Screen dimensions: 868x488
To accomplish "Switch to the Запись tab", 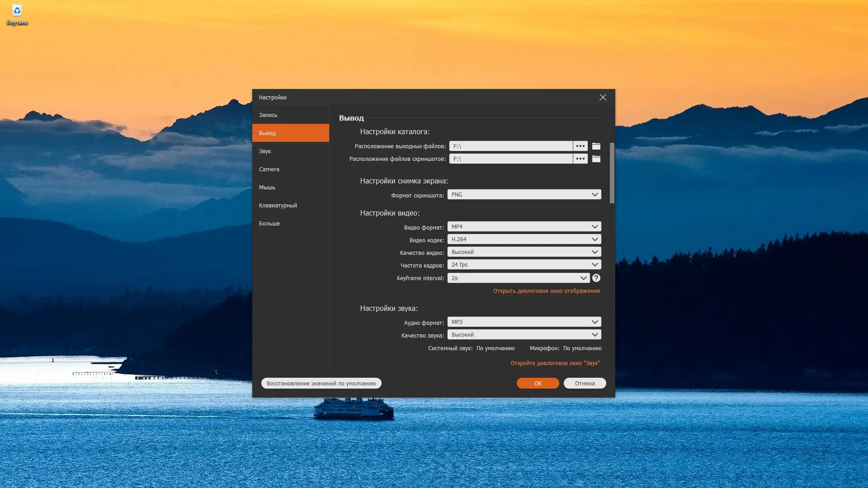I will pos(290,115).
